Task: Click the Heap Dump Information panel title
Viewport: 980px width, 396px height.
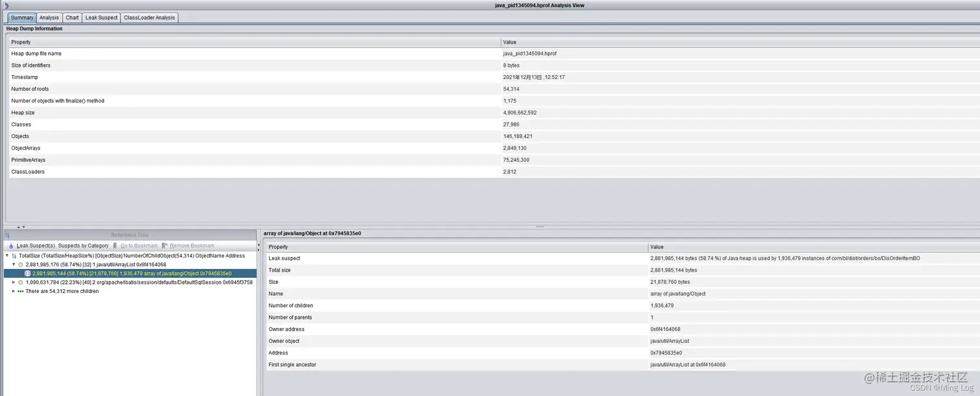Action: (x=34, y=29)
